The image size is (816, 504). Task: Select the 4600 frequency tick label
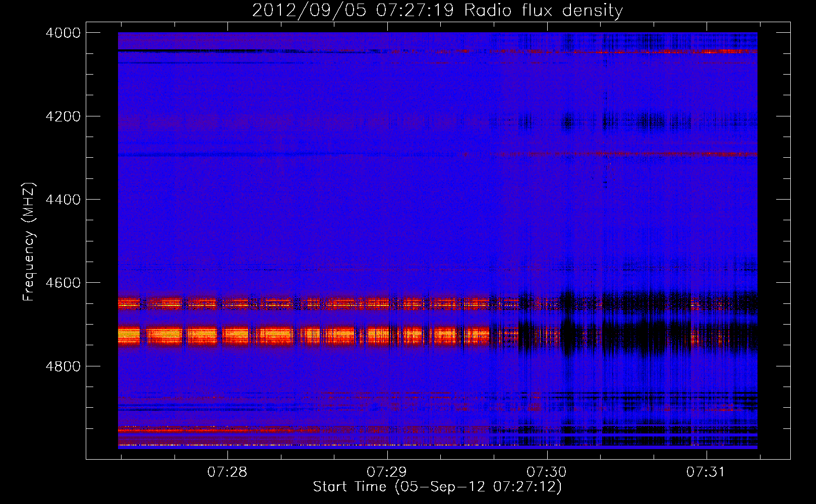tap(63, 283)
